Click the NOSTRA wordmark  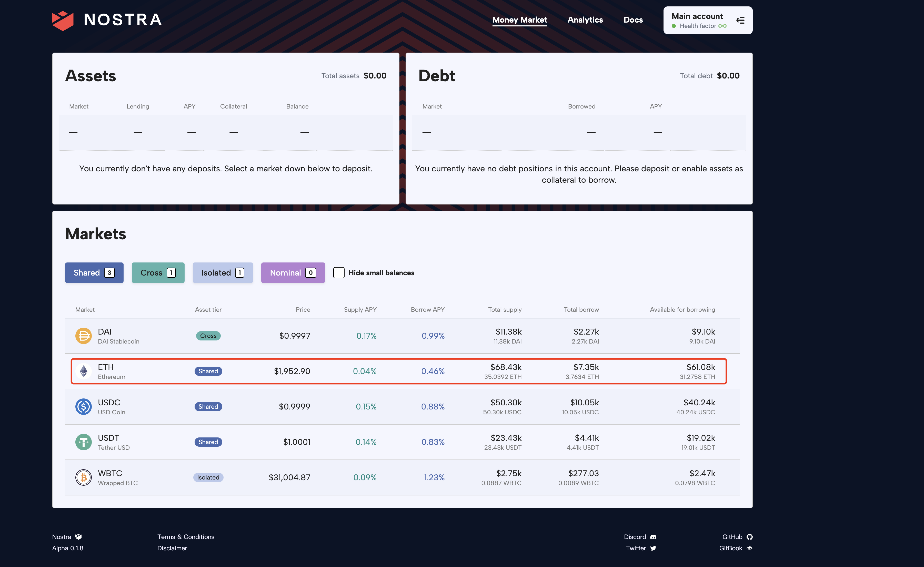pos(123,20)
